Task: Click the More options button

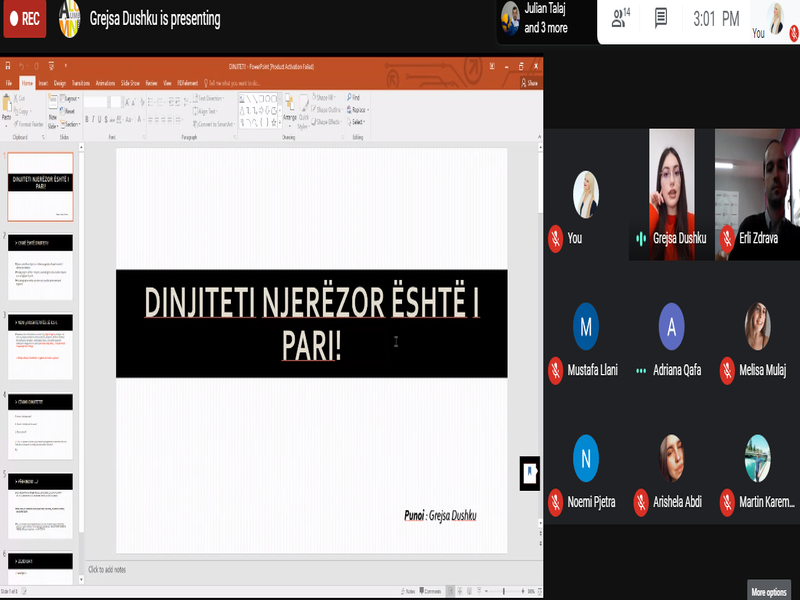Action: [769, 592]
